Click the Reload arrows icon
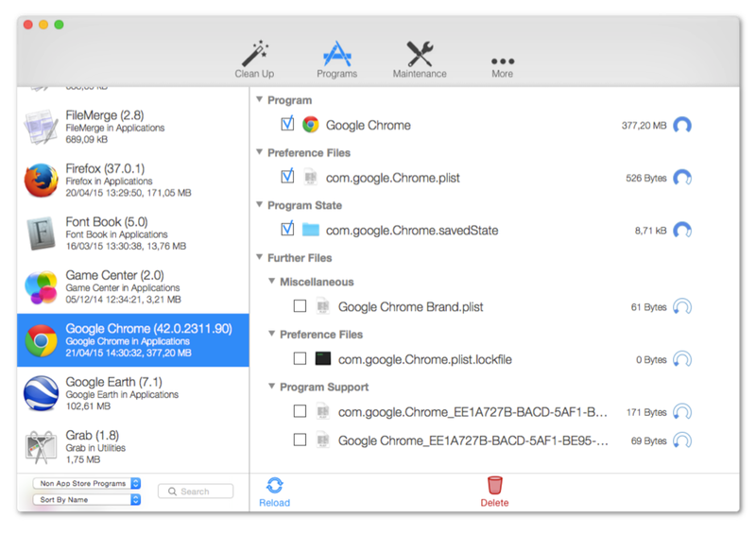The height and width of the screenshot is (535, 756). point(275,485)
